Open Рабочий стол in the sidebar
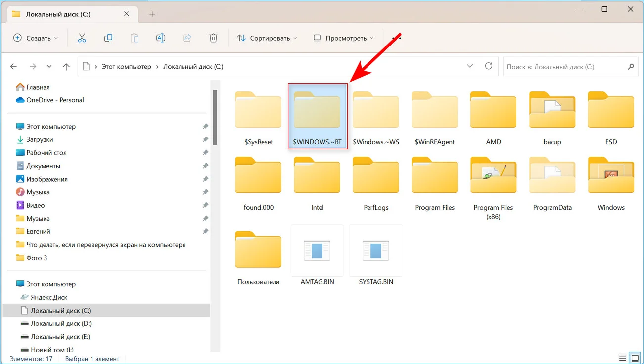Viewport: 644px width, 364px height. tap(41, 153)
